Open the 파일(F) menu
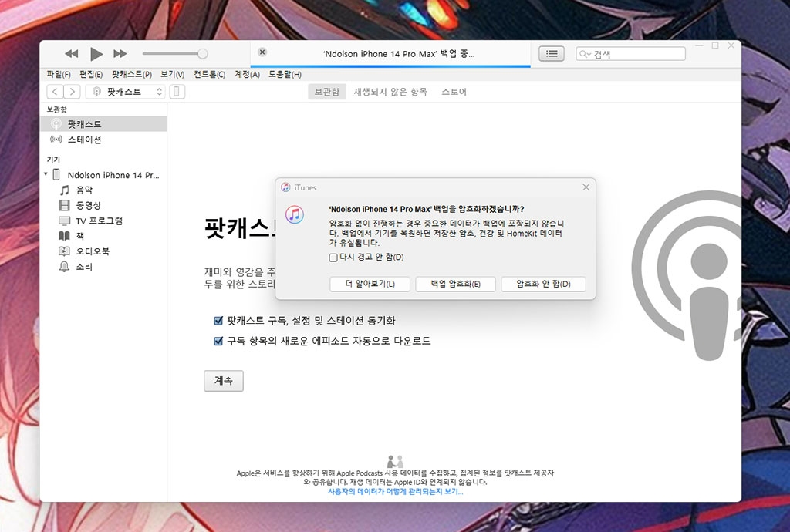 59,75
